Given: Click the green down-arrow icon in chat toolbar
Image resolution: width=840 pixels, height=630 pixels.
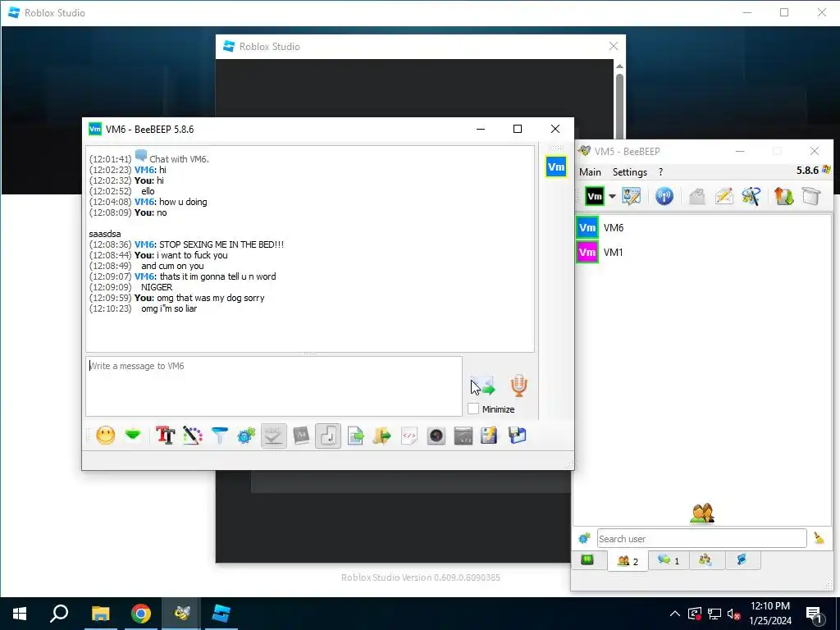Looking at the screenshot, I should click(133, 435).
